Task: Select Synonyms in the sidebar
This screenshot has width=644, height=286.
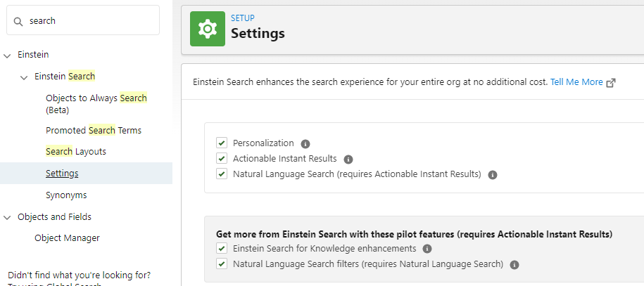Action: (66, 195)
